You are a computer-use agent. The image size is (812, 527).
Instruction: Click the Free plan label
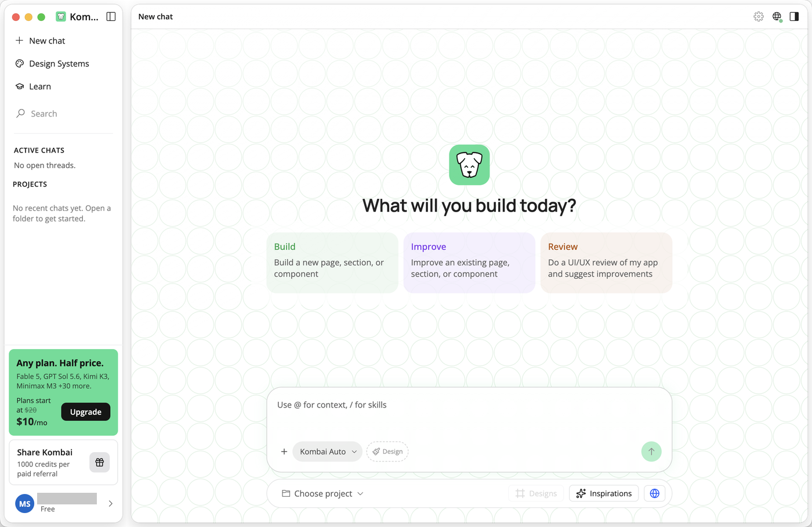coord(48,509)
